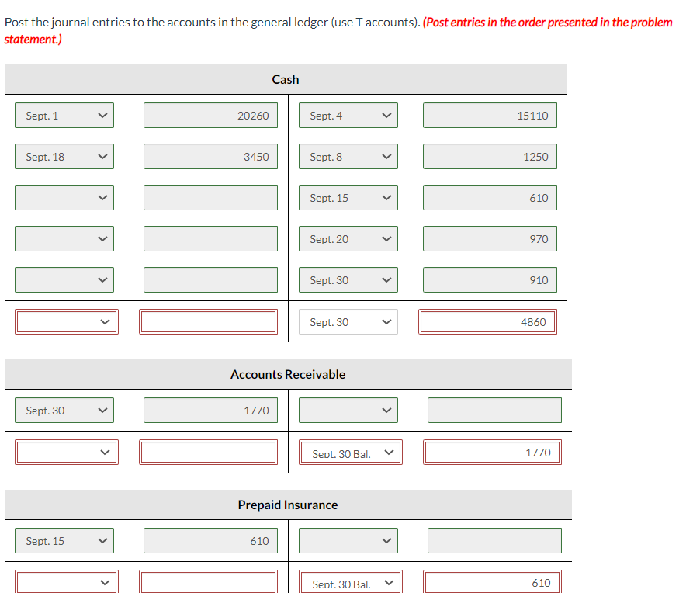Open the Sept. 30 debit dropdown in Accounts Receivable

point(64,411)
